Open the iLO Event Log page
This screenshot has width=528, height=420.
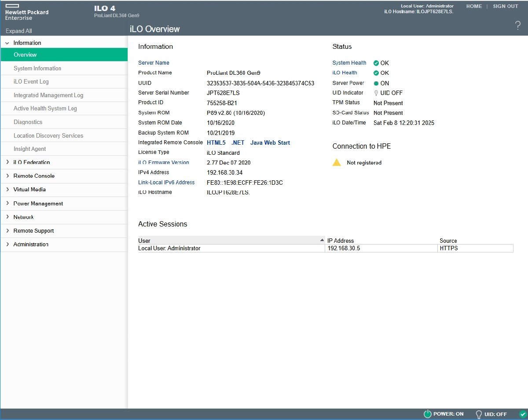pyautogui.click(x=31, y=82)
